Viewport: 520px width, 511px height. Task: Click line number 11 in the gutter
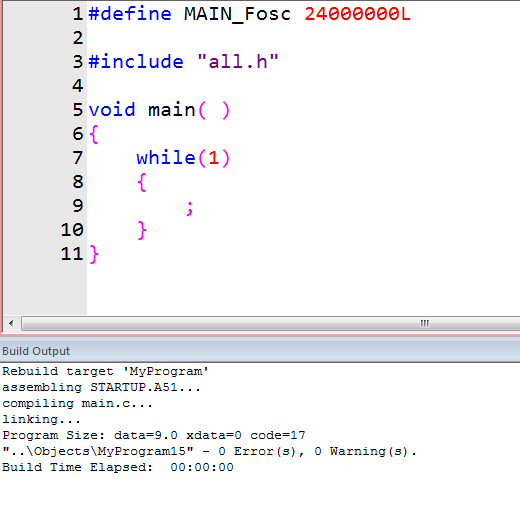pyautogui.click(x=72, y=254)
